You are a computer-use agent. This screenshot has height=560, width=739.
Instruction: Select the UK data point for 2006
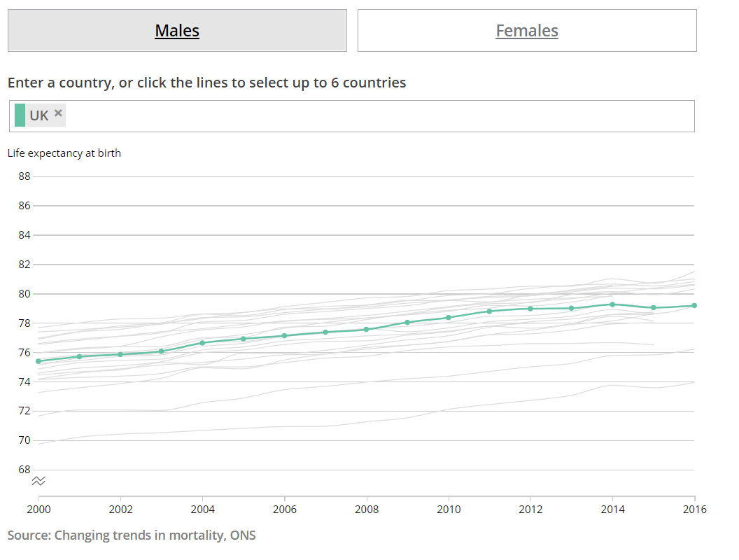click(x=284, y=336)
